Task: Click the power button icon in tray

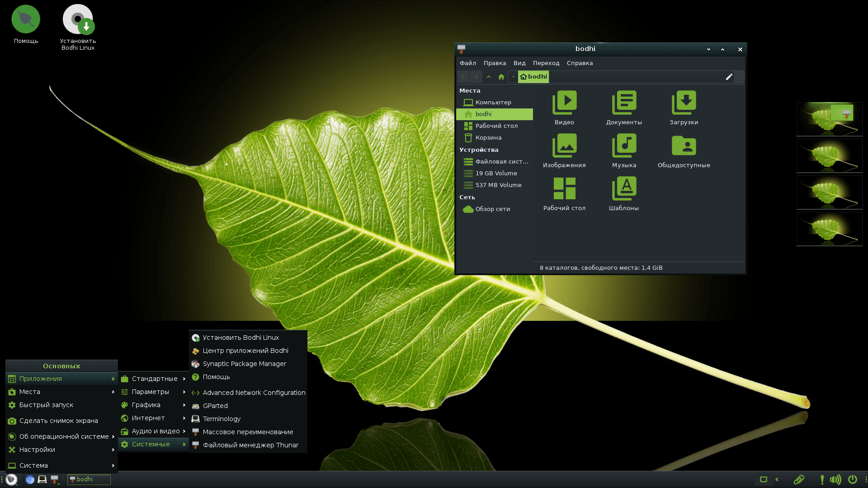Action: click(853, 479)
